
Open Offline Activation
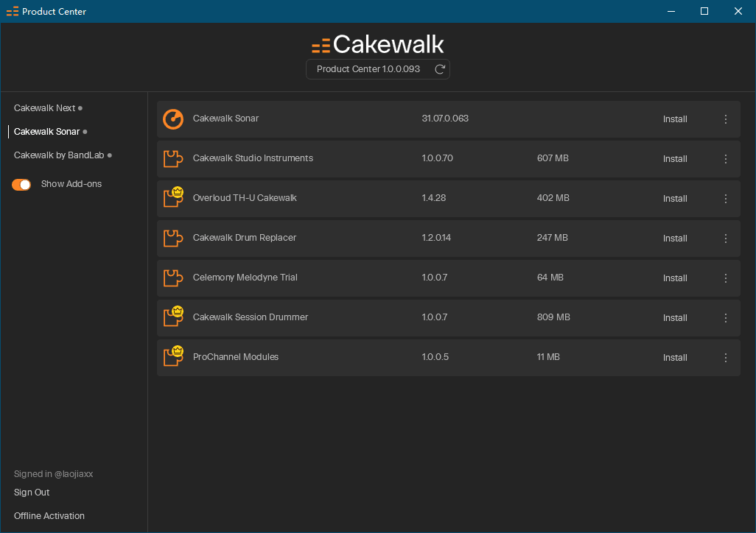click(x=49, y=515)
